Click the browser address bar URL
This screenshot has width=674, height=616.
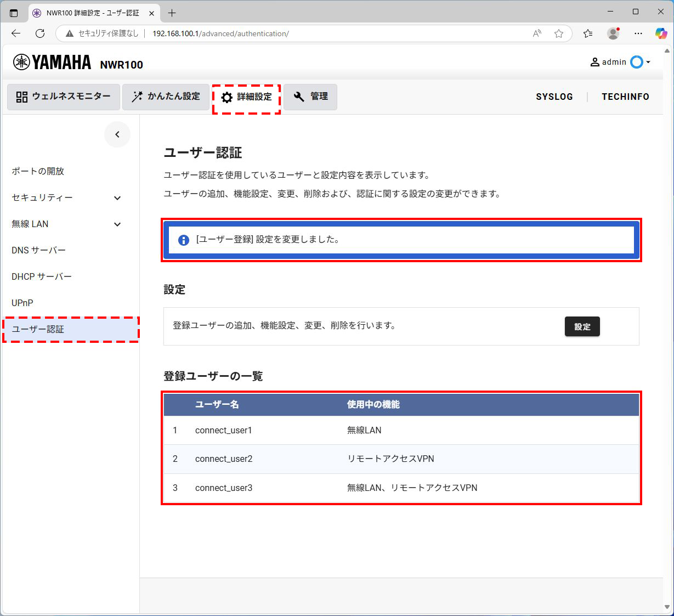(x=220, y=33)
